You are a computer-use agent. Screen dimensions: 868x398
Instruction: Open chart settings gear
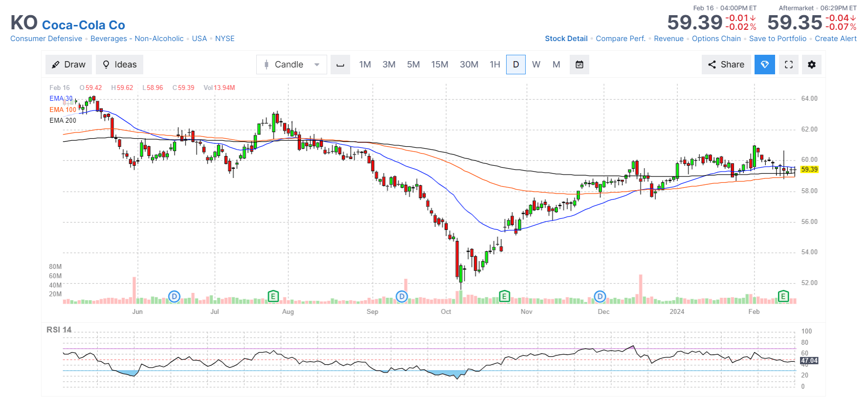[812, 65]
